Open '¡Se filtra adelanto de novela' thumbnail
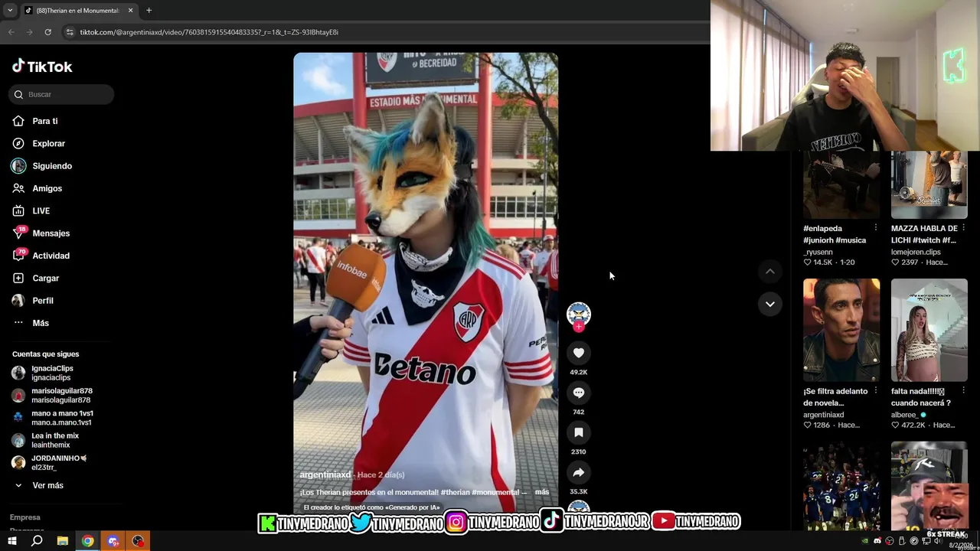This screenshot has width=980, height=551. tap(841, 330)
